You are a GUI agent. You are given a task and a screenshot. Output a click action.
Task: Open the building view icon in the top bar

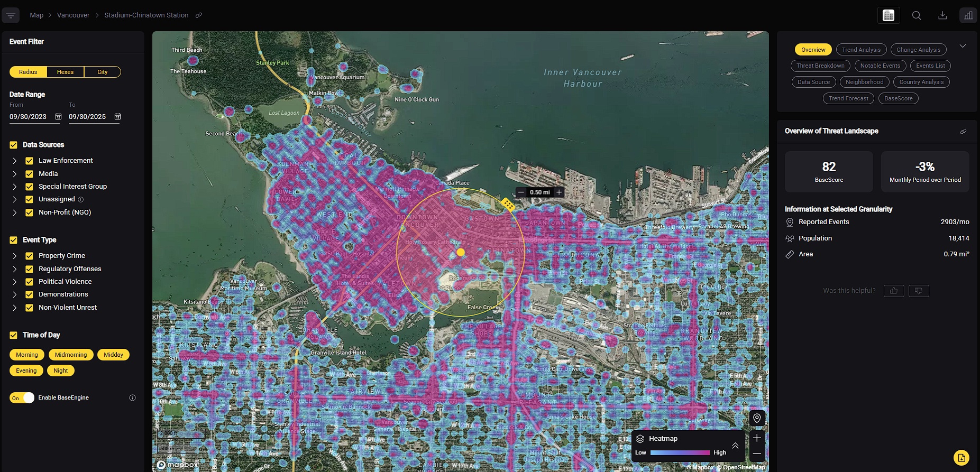[x=889, y=15]
